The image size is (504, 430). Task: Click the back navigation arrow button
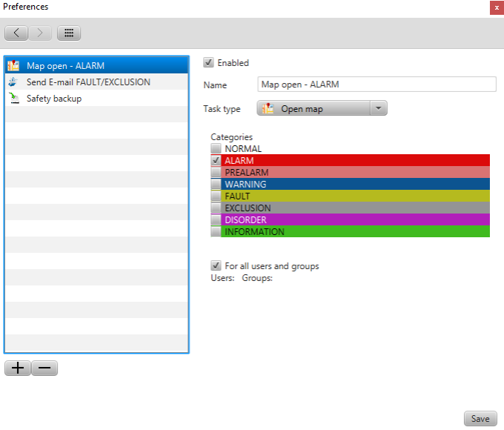point(16,33)
